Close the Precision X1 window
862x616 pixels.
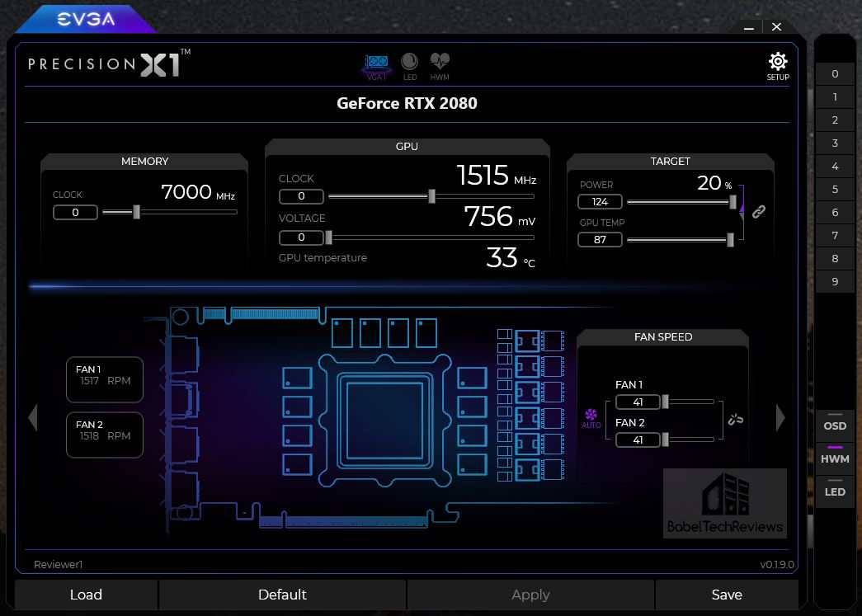tap(776, 27)
